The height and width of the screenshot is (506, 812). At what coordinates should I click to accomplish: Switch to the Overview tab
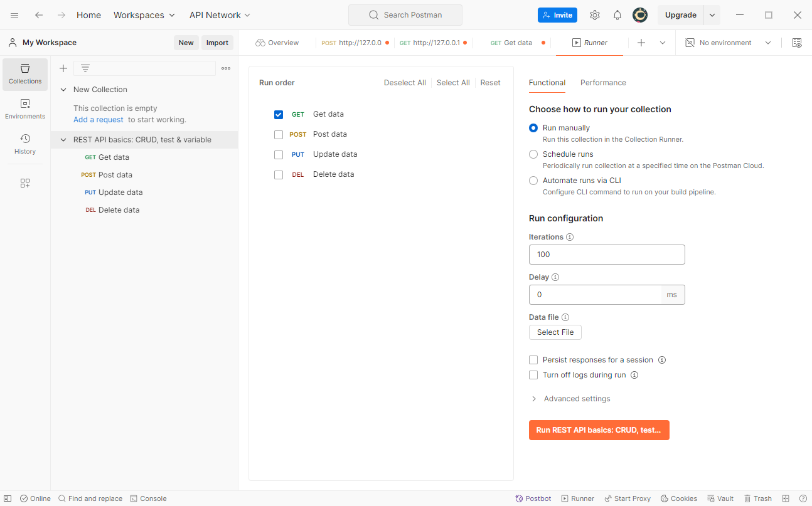(277, 43)
